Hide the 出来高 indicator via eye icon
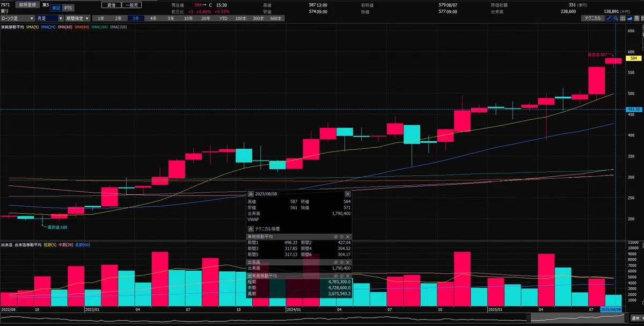 click(x=335, y=262)
